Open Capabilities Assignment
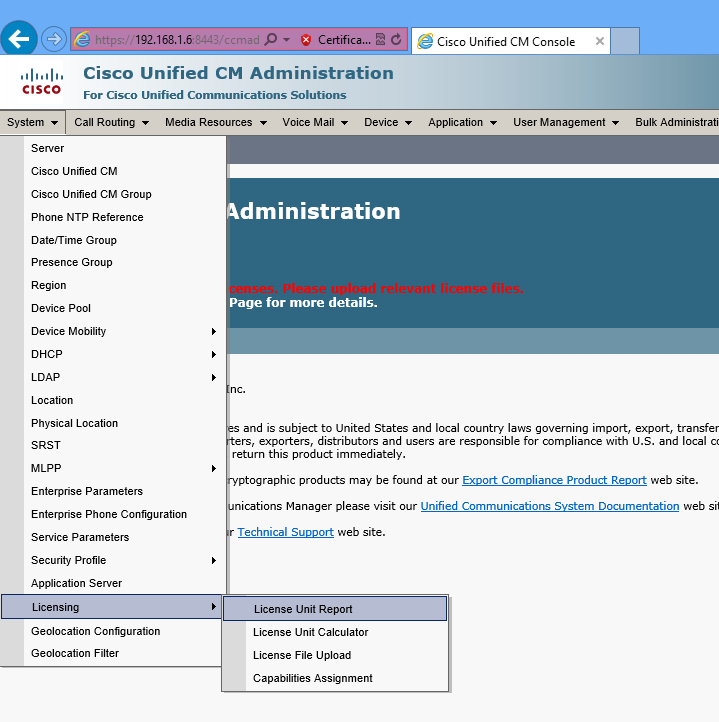The width and height of the screenshot is (719, 722). (x=335, y=679)
